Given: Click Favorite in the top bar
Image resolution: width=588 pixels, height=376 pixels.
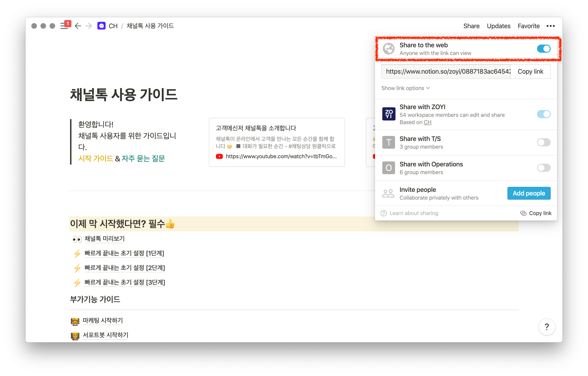Looking at the screenshot, I should (x=528, y=26).
